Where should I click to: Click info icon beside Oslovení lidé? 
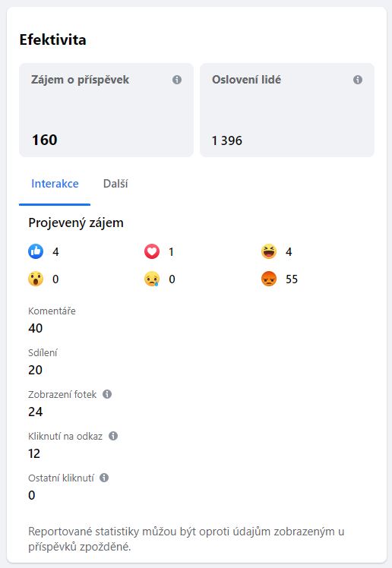coord(358,80)
